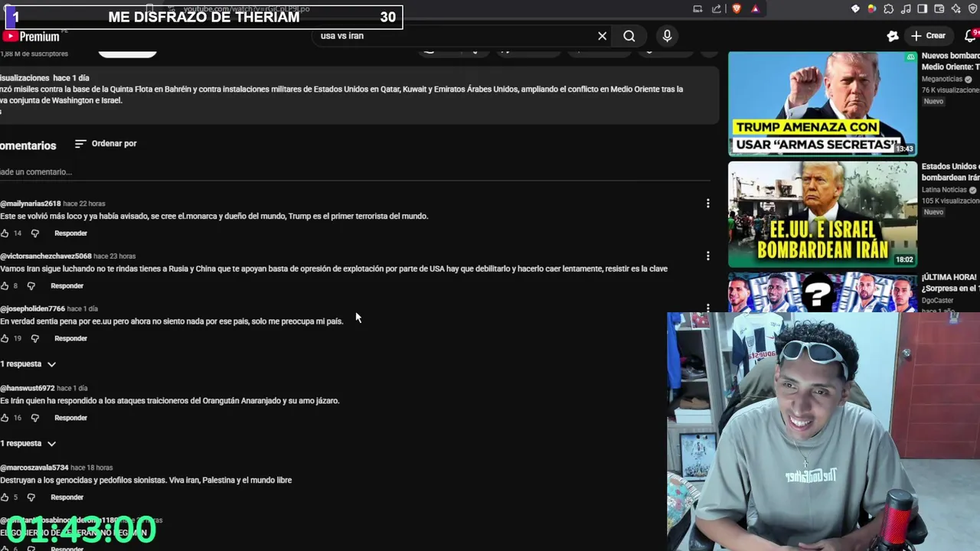Clear the YouTube search box with X
The width and height of the screenshot is (980, 551).
pos(602,36)
